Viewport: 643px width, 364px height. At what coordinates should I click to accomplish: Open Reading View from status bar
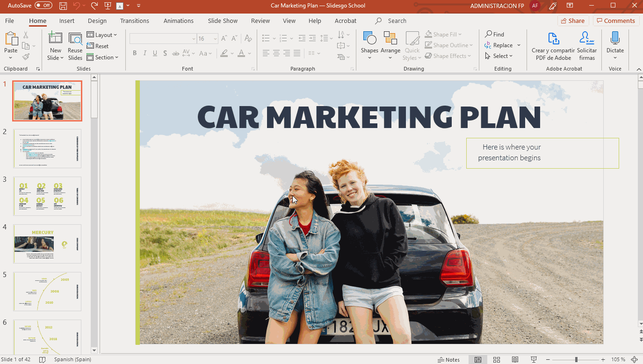(x=515, y=359)
